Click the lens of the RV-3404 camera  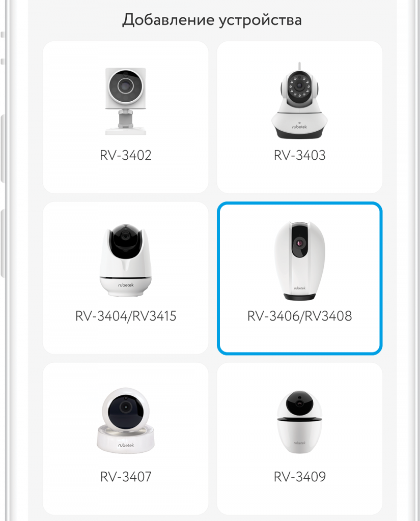[x=125, y=236]
